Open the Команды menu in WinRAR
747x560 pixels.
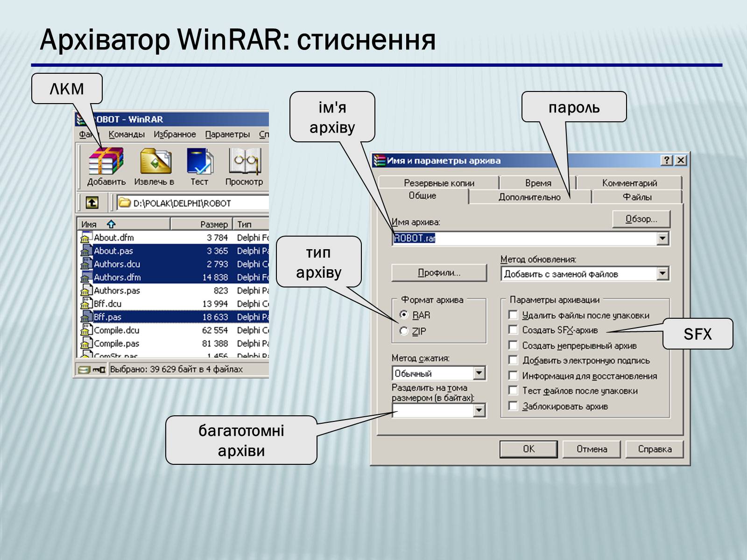point(127,134)
